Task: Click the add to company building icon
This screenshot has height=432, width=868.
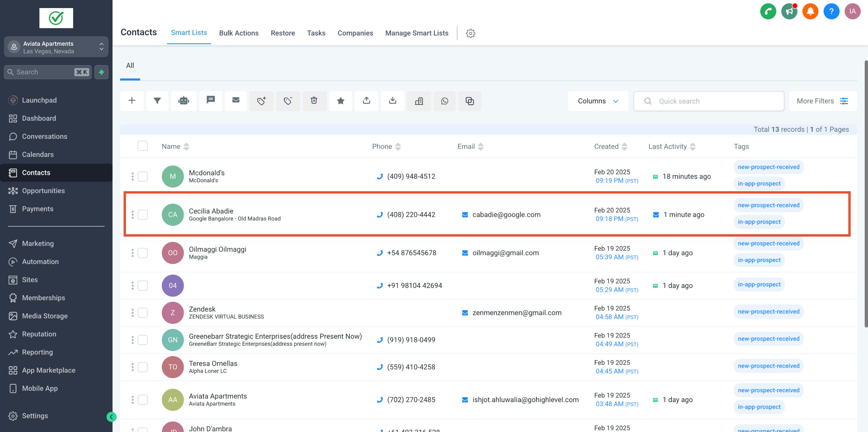Action: point(419,101)
